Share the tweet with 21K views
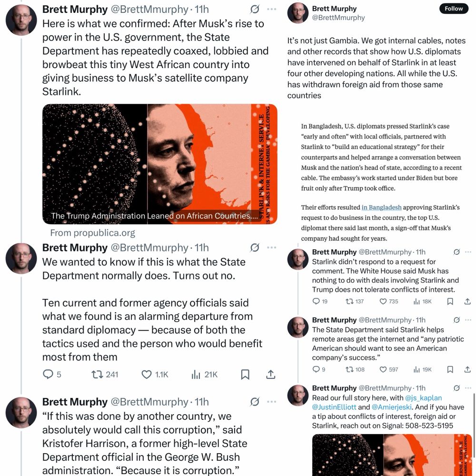The width and height of the screenshot is (476, 476). (270, 374)
